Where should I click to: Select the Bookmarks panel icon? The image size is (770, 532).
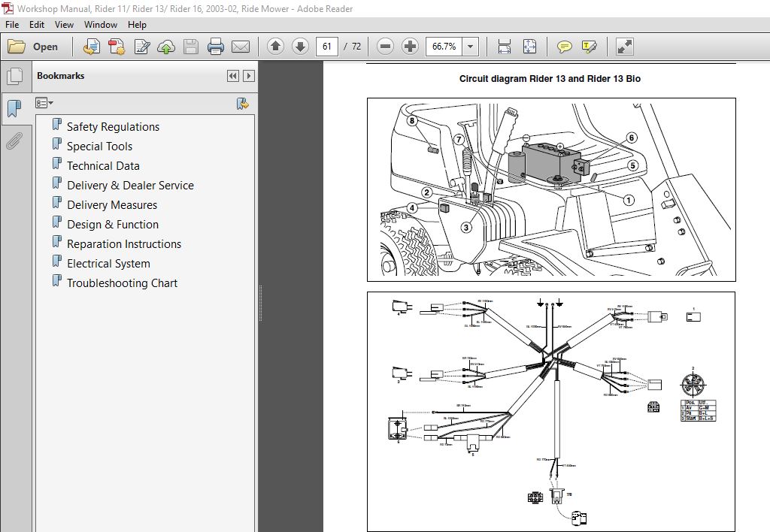(x=15, y=108)
